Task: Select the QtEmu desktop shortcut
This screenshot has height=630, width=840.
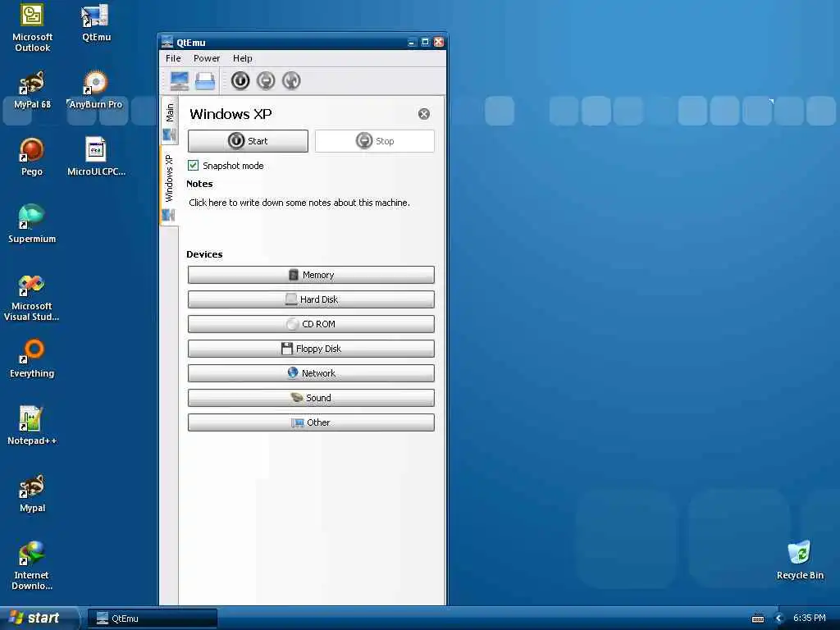Action: (x=97, y=22)
